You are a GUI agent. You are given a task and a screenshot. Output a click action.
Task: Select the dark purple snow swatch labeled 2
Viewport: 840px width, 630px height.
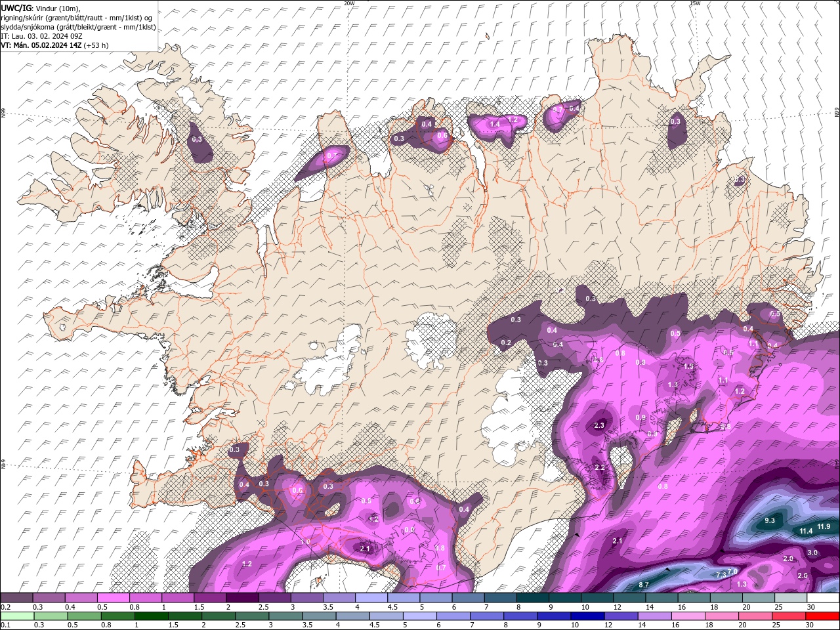[x=242, y=598]
